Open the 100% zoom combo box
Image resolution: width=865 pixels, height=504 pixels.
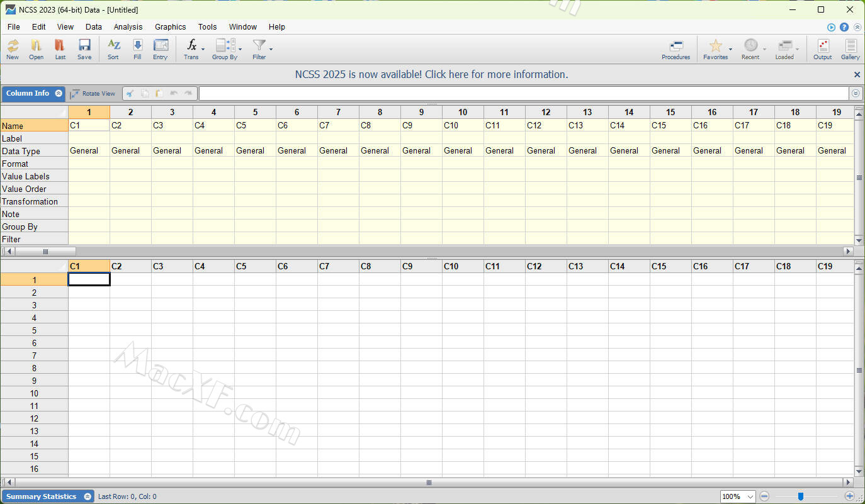click(x=737, y=496)
